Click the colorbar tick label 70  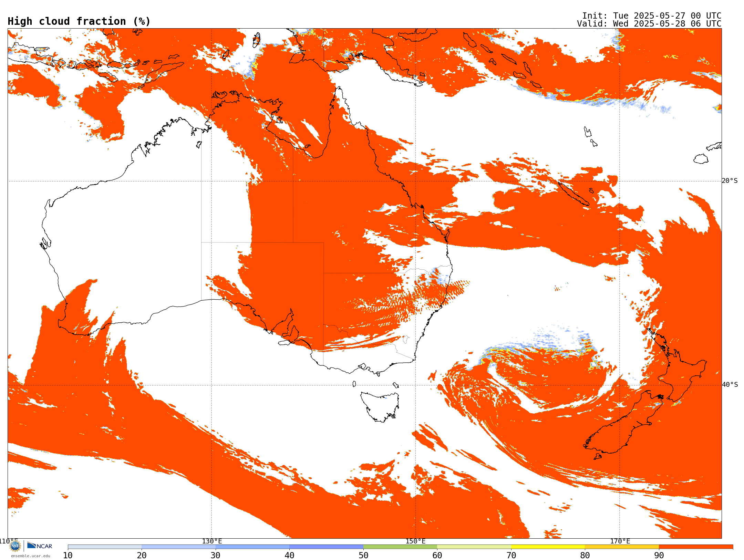(511, 556)
